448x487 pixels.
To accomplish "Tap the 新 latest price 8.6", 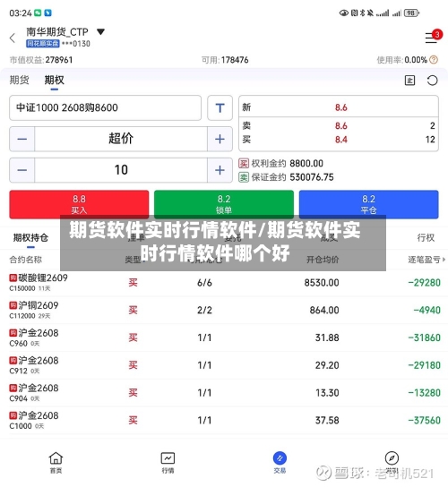I will (340, 107).
